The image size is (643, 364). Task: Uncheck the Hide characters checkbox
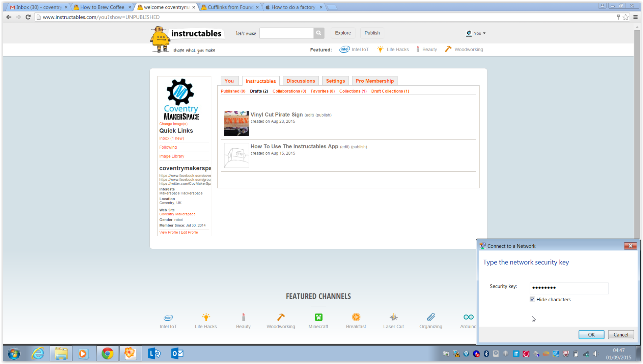click(532, 299)
